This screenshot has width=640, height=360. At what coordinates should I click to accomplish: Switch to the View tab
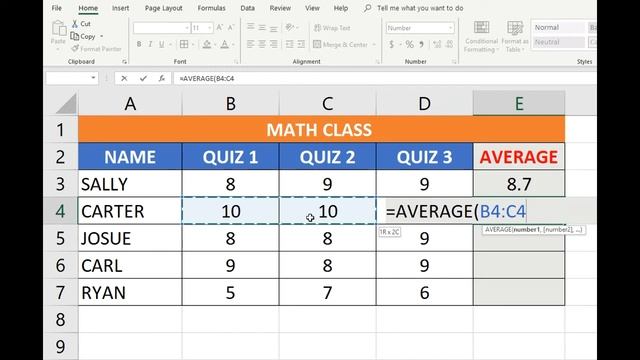[312, 8]
